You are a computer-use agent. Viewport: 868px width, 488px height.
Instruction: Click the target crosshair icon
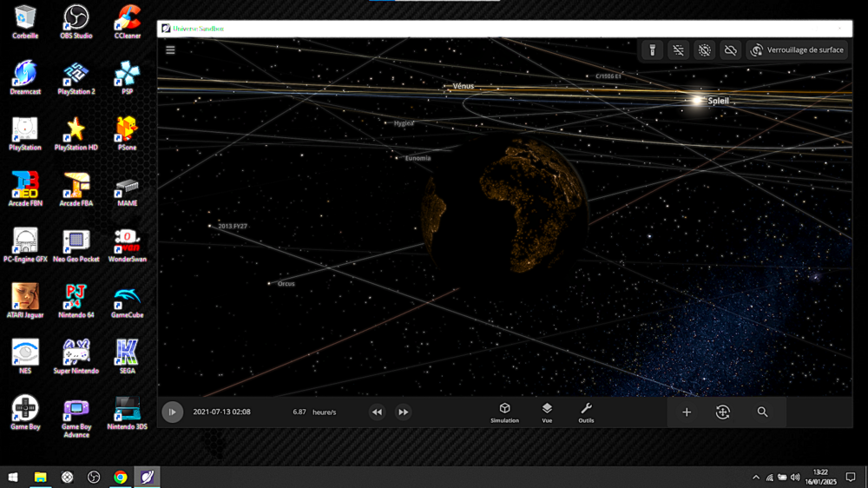pyautogui.click(x=723, y=412)
